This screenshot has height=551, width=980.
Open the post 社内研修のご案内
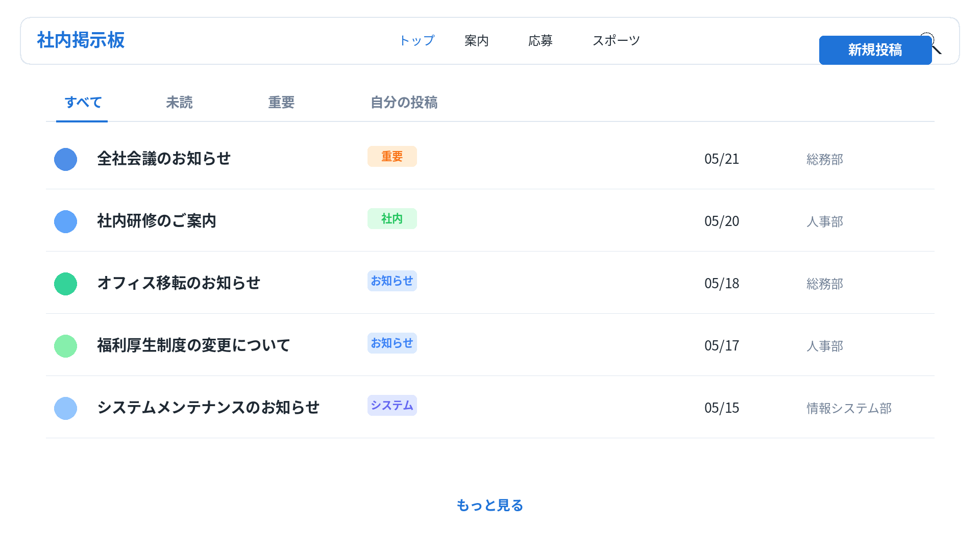pyautogui.click(x=157, y=221)
